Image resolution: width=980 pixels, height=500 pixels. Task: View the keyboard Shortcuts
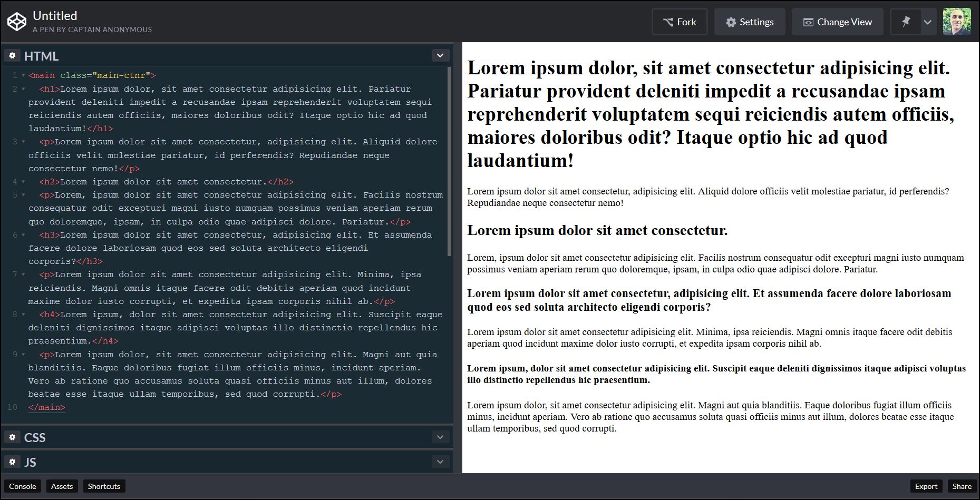[x=103, y=486]
